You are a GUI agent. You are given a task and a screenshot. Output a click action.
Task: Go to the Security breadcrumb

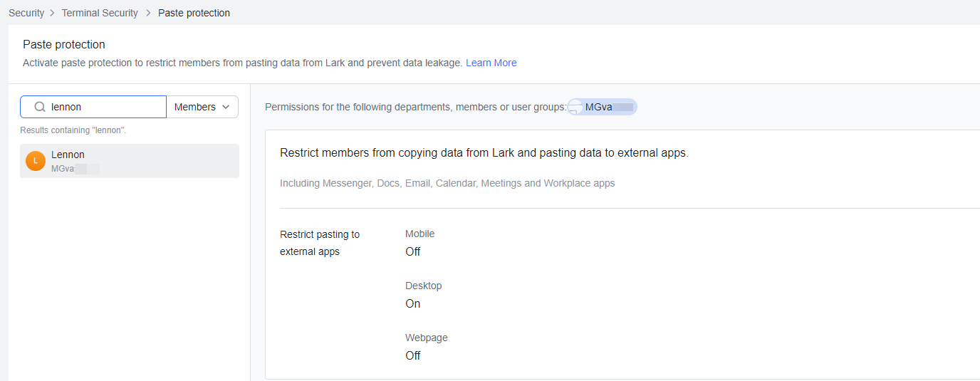(26, 13)
